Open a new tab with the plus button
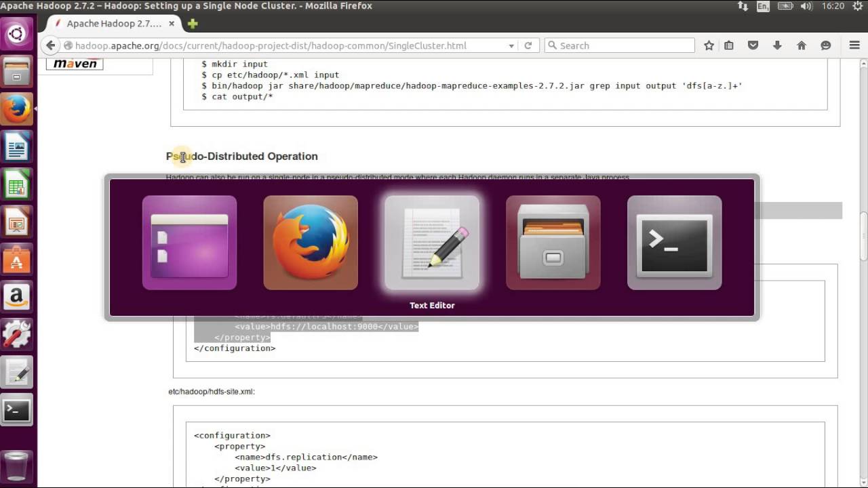Image resolution: width=868 pixels, height=488 pixels. [x=193, y=24]
